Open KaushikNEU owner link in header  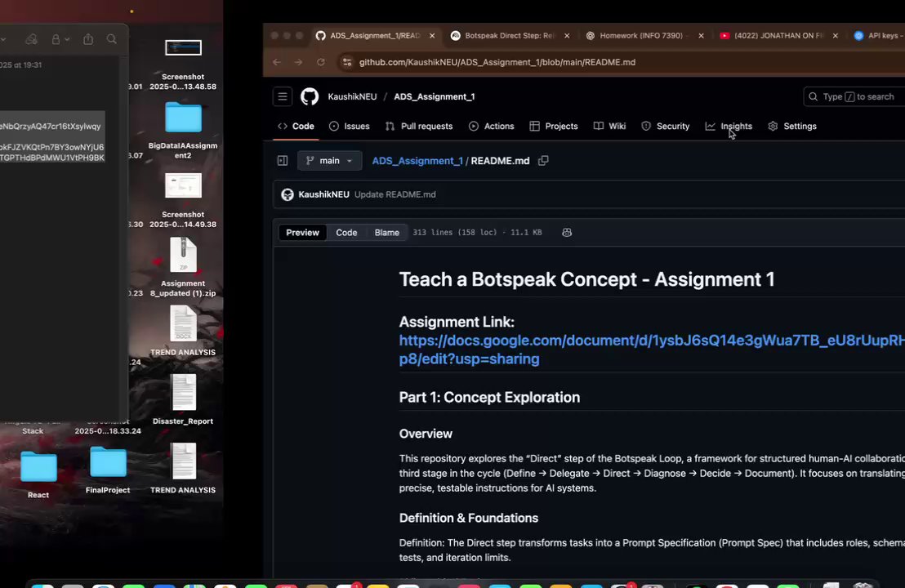coord(352,96)
